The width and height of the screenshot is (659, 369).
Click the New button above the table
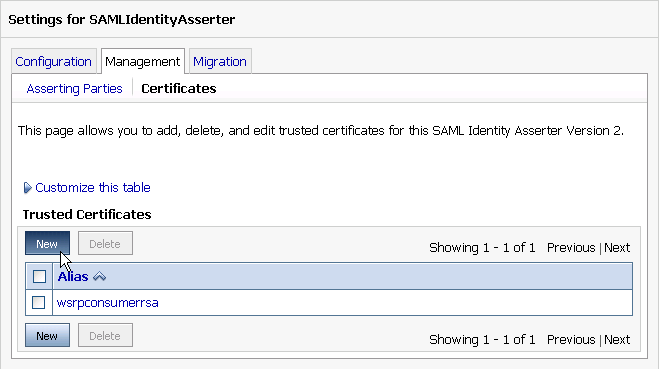47,243
